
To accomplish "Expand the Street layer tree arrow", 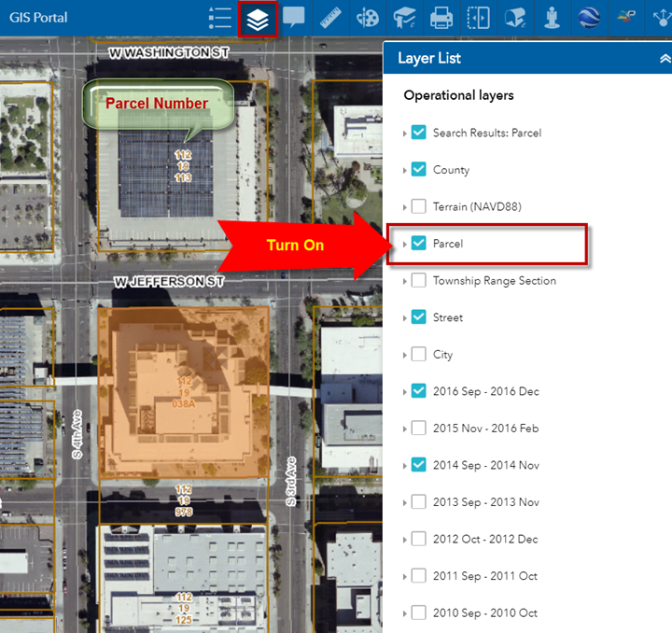I will 405,318.
